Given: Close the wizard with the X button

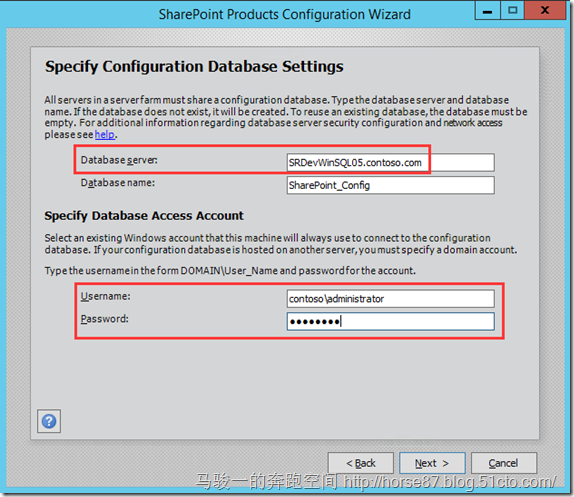Looking at the screenshot, I should point(545,10).
